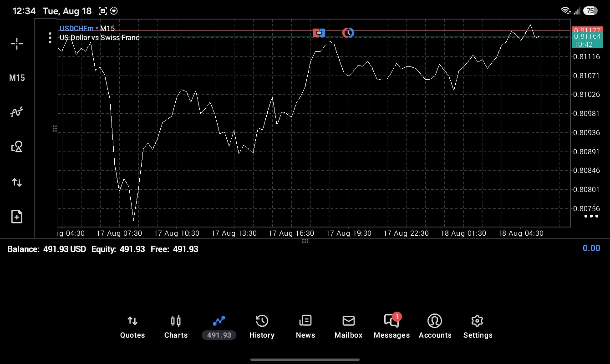Tap the 17 Aug 10:30 time label
The image size is (610, 364).
177,233
